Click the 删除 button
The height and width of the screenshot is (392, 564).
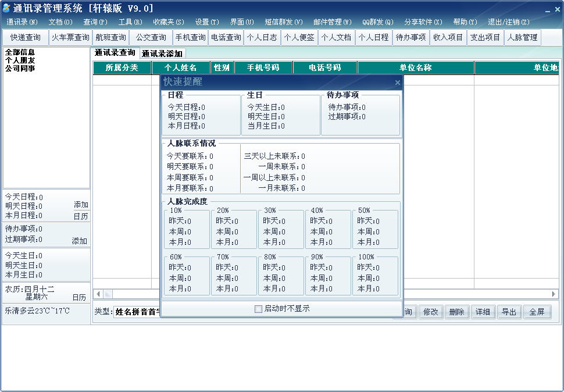tap(457, 312)
